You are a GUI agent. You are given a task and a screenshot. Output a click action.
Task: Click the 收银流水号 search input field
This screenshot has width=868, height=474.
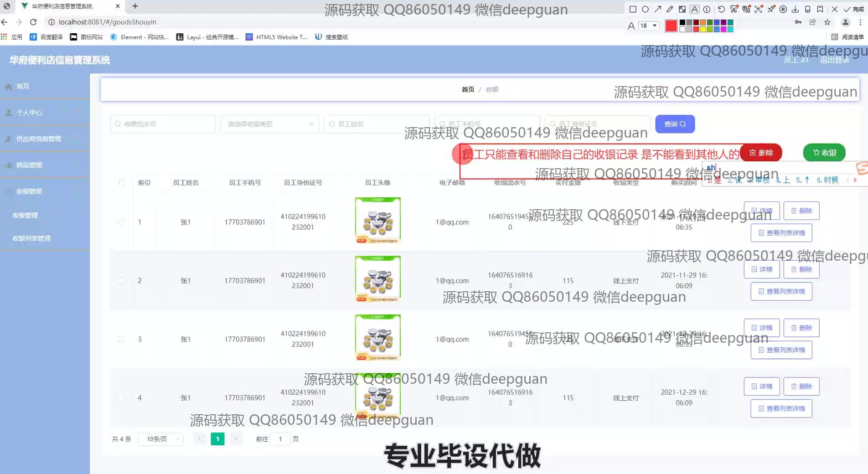pos(163,124)
